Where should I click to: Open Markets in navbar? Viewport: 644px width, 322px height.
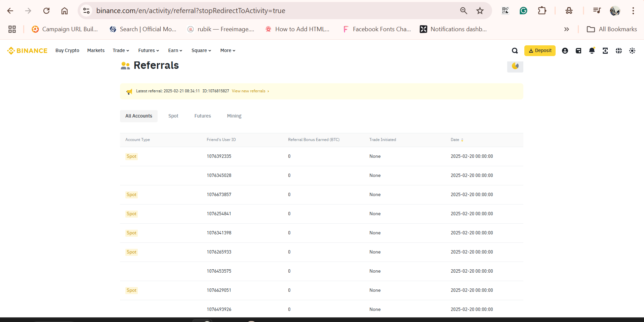pyautogui.click(x=96, y=50)
